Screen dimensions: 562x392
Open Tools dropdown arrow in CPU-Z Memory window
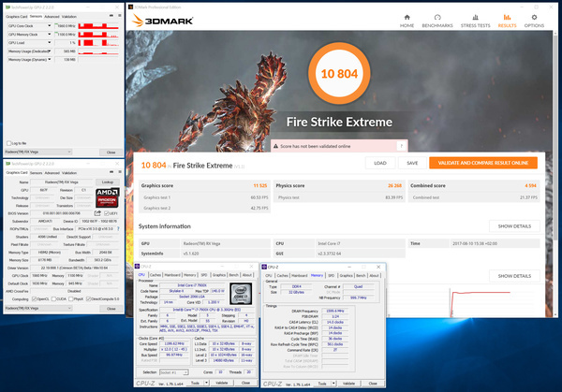point(333,384)
